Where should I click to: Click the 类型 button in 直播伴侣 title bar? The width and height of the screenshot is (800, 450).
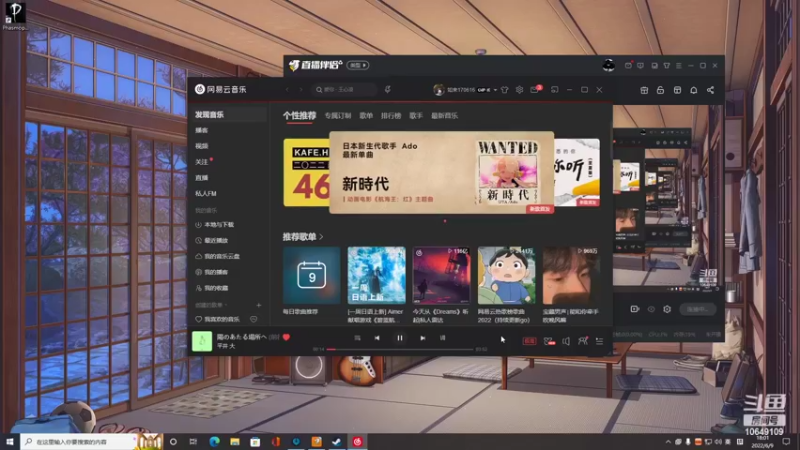coord(358,65)
